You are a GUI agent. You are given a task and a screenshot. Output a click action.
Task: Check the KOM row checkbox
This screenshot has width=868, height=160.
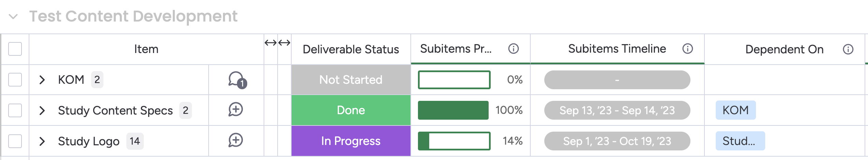point(15,80)
